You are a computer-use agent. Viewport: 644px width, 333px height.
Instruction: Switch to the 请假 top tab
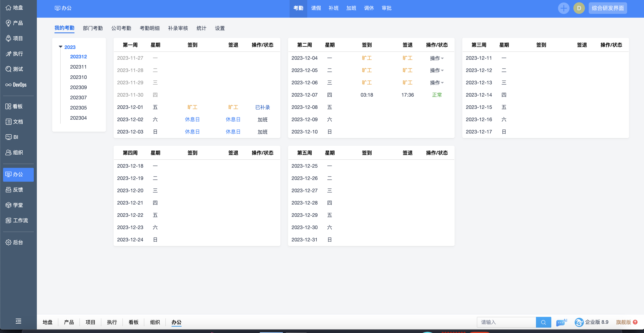pos(316,8)
